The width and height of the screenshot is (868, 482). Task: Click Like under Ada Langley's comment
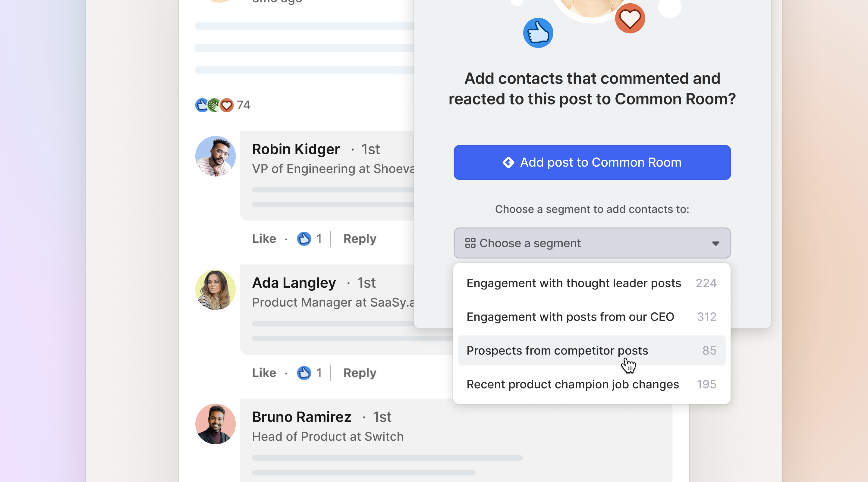pos(264,373)
